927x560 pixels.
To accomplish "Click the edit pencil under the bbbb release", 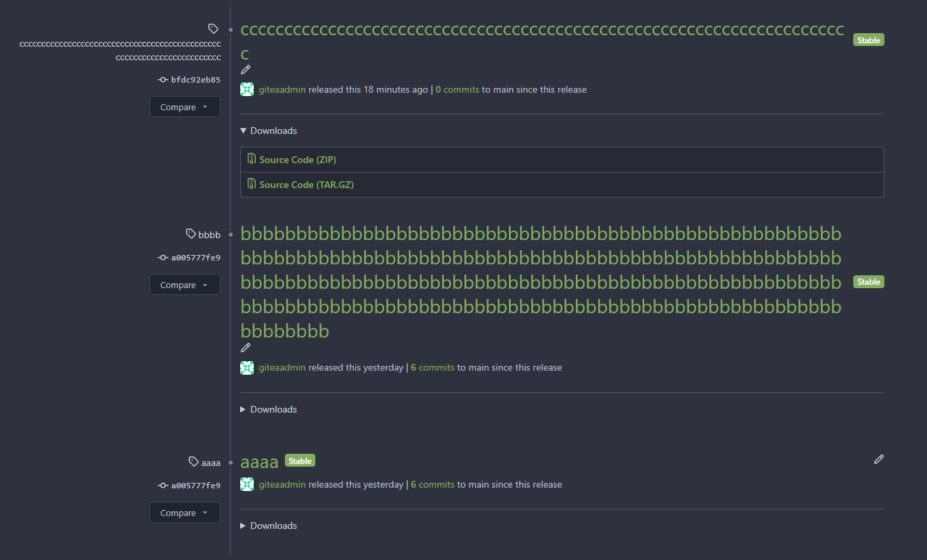I will (x=246, y=348).
